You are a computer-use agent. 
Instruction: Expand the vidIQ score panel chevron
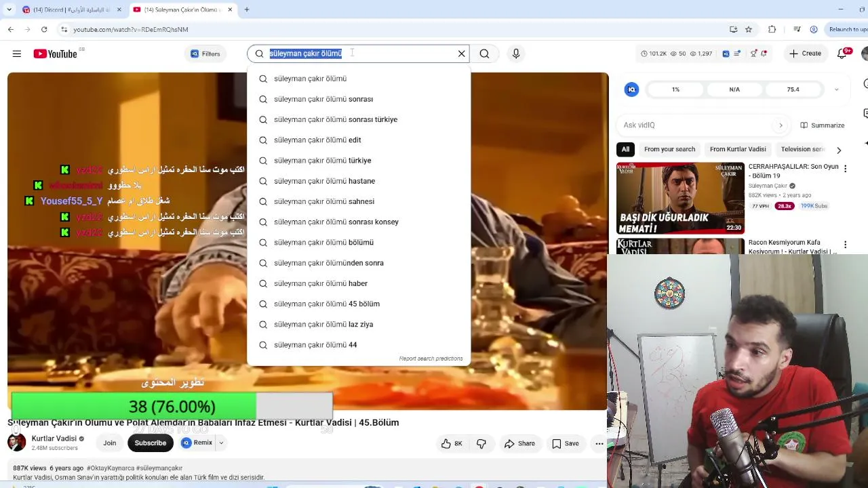836,89
